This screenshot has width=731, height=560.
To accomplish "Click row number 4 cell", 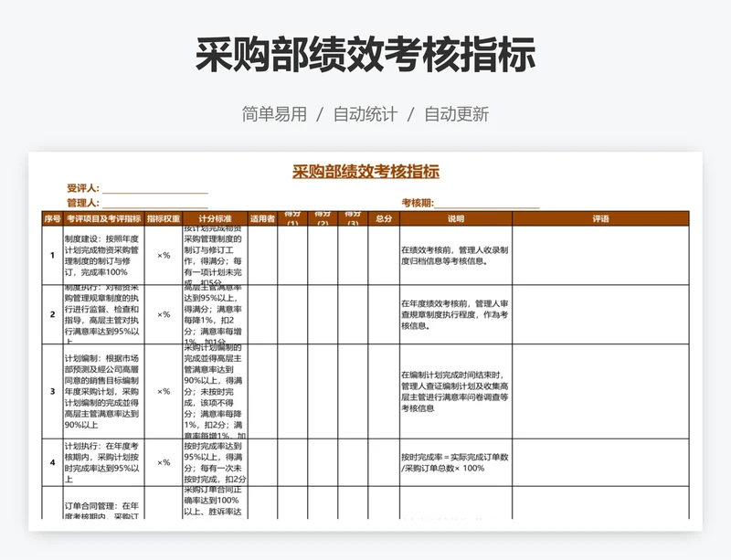I will 52,462.
